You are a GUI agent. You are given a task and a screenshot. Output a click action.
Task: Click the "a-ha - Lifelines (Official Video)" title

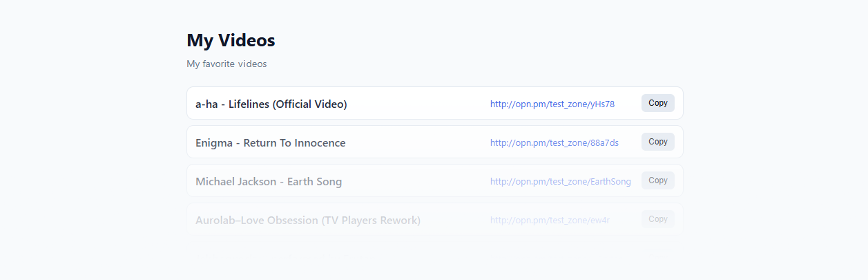point(271,104)
